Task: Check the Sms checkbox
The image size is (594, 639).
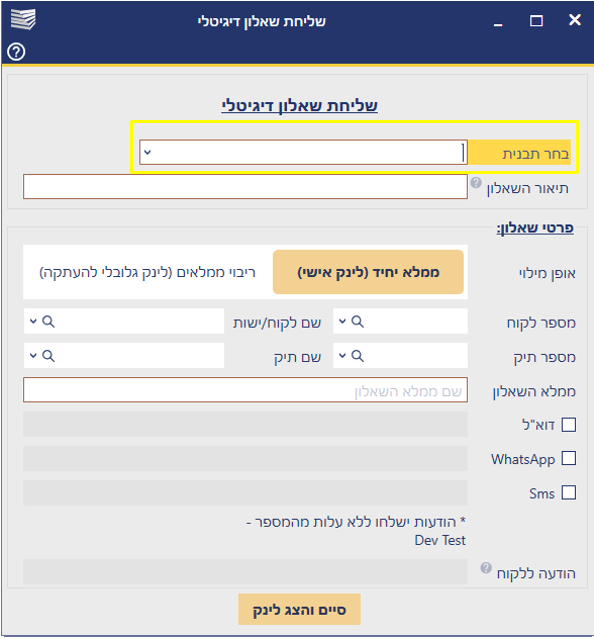Action: (568, 492)
